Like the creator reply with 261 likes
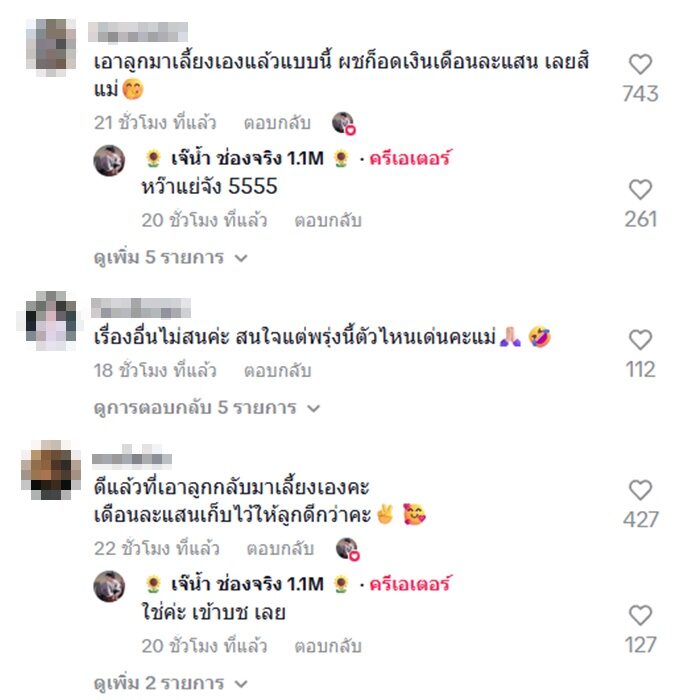 (641, 190)
